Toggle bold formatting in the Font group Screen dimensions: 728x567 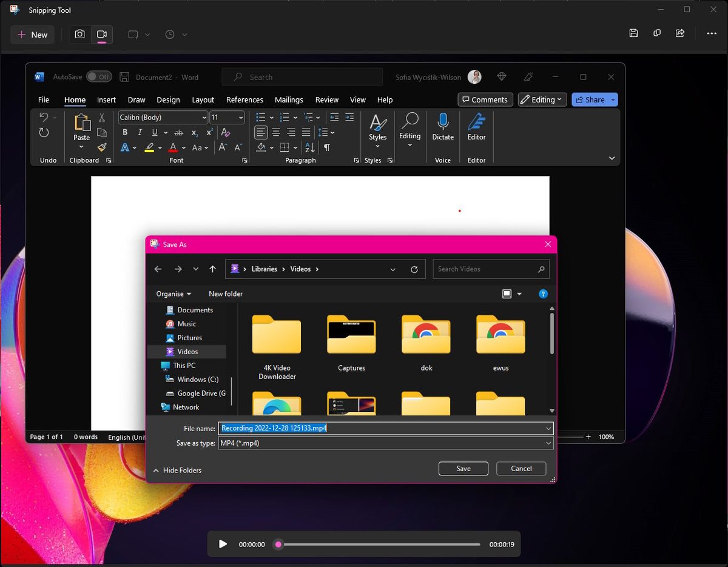(x=125, y=132)
